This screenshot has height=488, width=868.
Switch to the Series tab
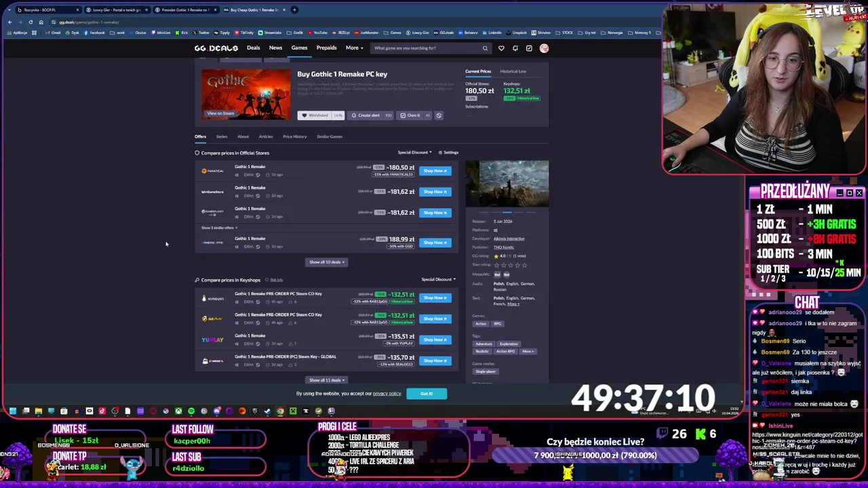click(222, 137)
